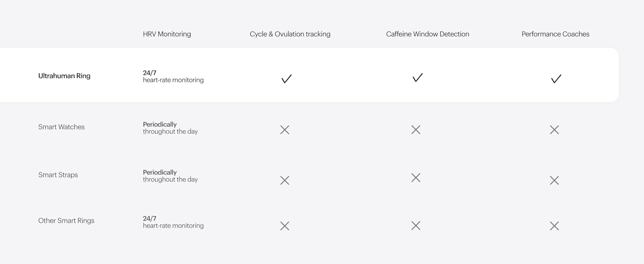Click Smart Straps' Periodically throughout the day text
The height and width of the screenshot is (264, 644).
click(170, 176)
